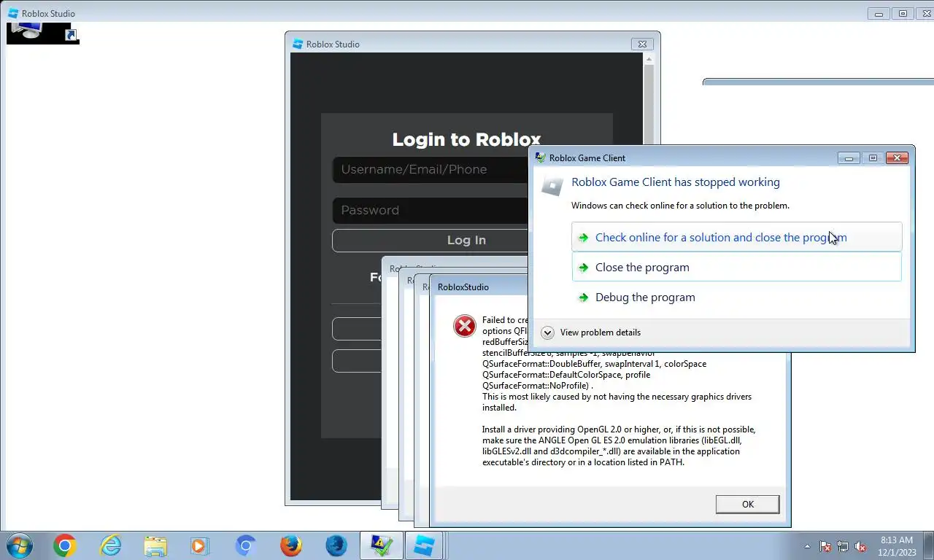Click the Login to Roblox heading
The width and height of the screenshot is (934, 560).
click(x=466, y=139)
